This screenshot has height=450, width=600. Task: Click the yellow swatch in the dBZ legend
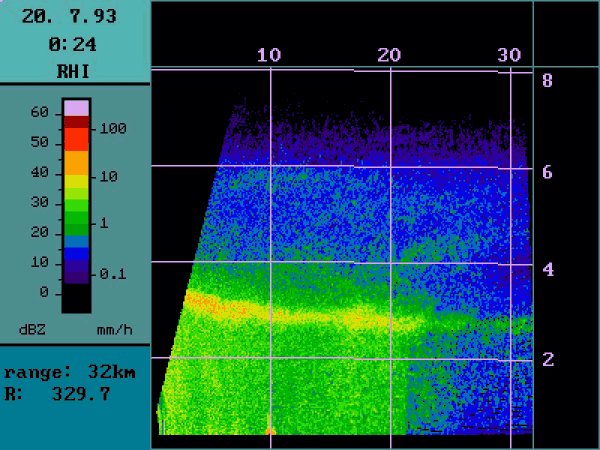[x=77, y=181]
